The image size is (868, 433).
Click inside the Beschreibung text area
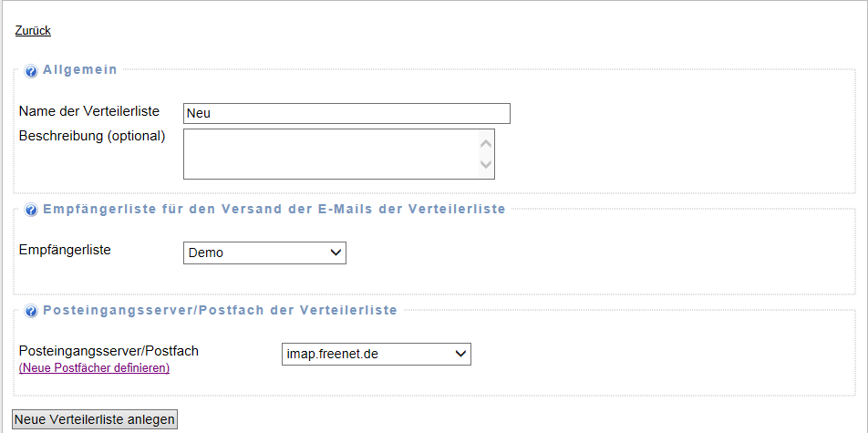tap(330, 154)
